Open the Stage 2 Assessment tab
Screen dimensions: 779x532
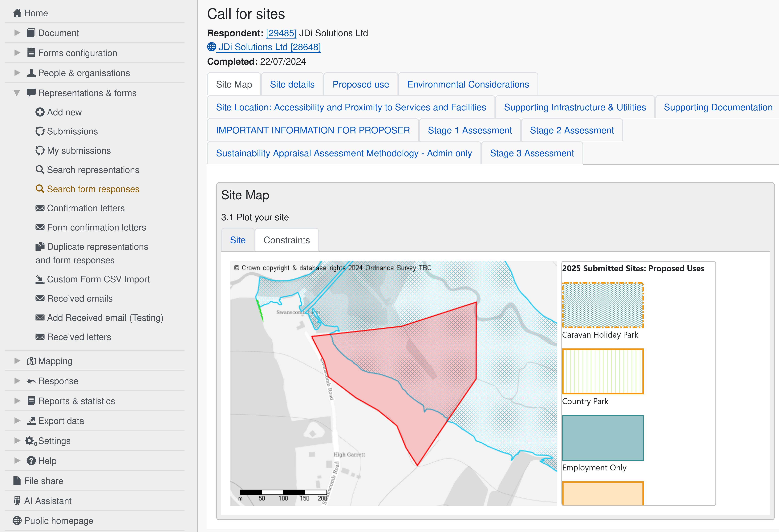point(571,130)
